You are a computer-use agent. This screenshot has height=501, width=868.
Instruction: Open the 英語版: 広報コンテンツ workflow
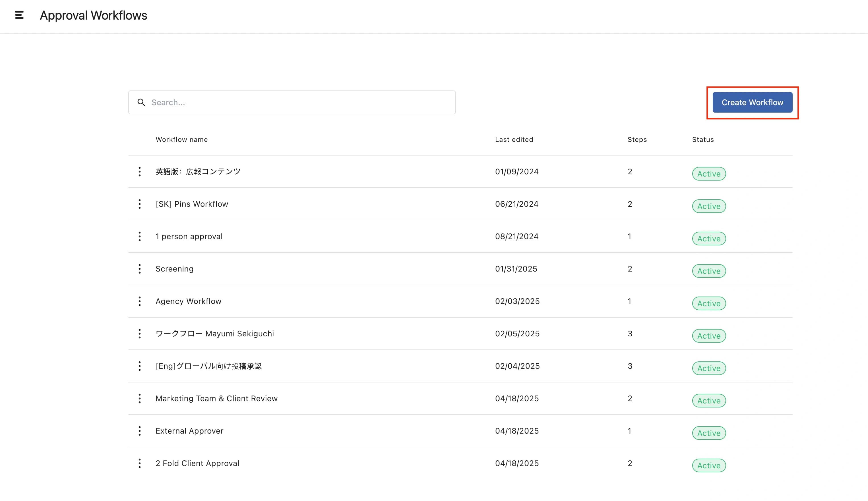point(198,172)
